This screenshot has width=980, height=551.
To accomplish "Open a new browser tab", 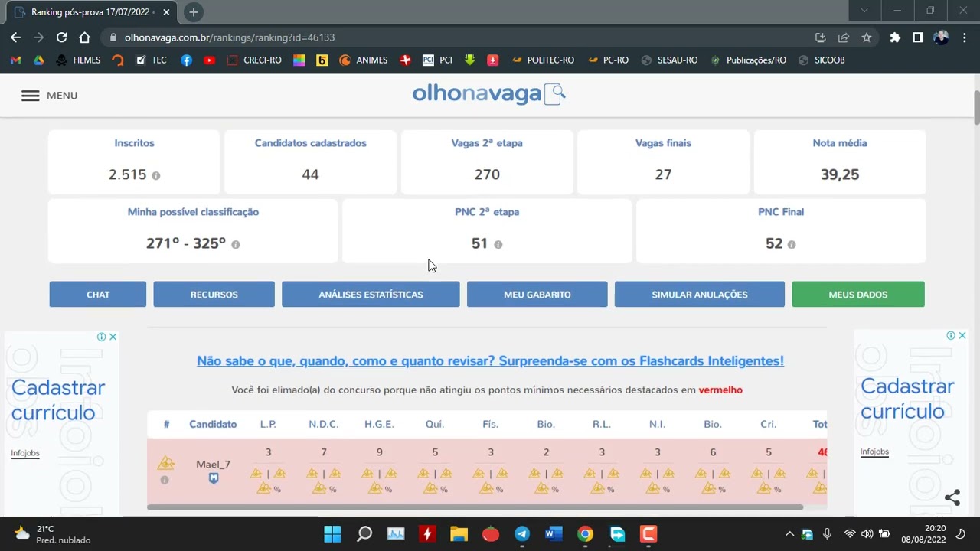I will click(194, 12).
